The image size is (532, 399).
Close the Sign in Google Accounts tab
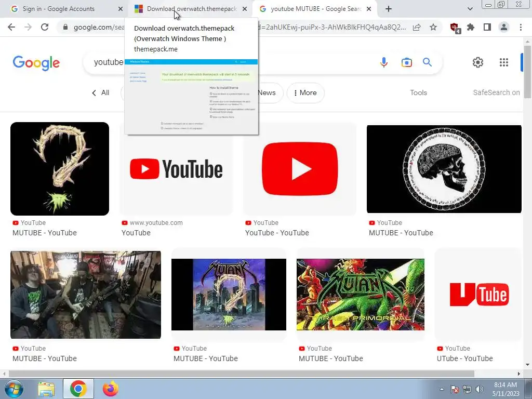click(120, 9)
